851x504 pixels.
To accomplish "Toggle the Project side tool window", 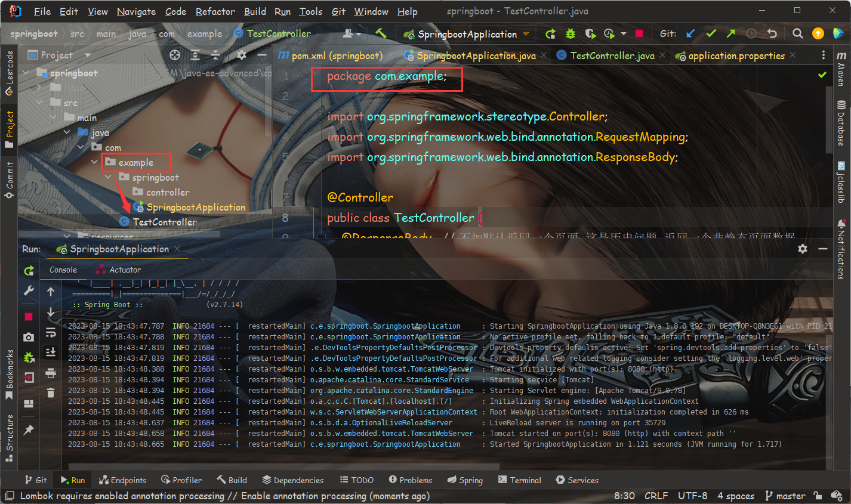I will (x=9, y=129).
